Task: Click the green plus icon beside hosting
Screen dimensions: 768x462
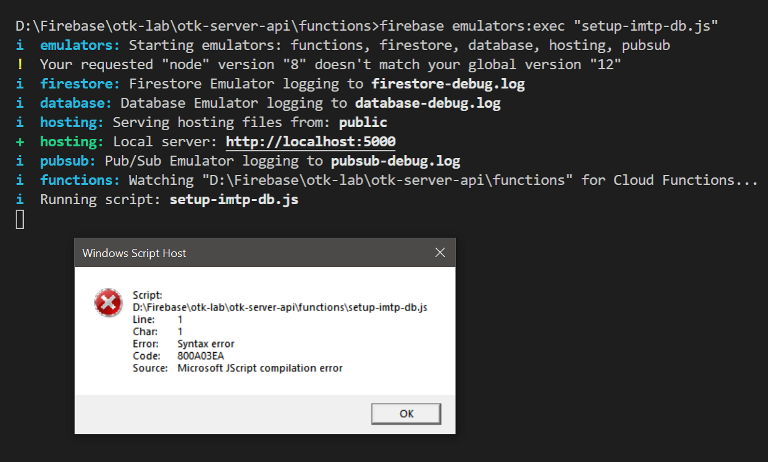Action: coord(20,142)
